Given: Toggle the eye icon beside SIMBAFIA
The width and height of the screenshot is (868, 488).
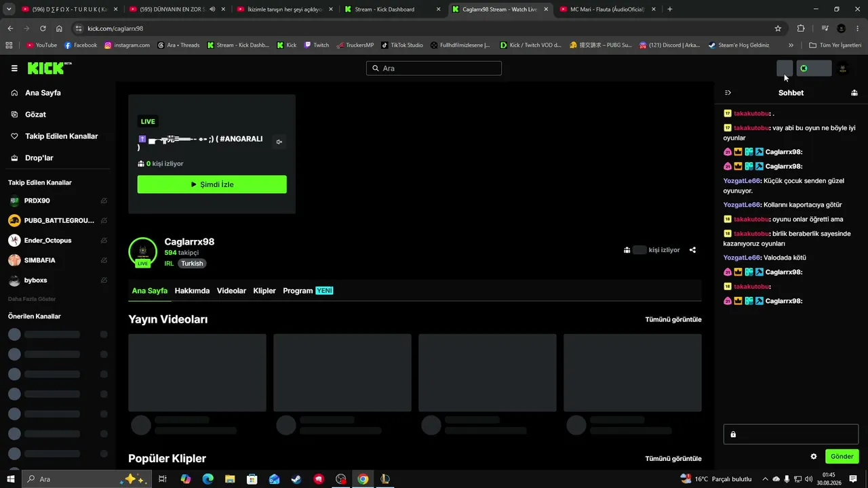Looking at the screenshot, I should (104, 260).
